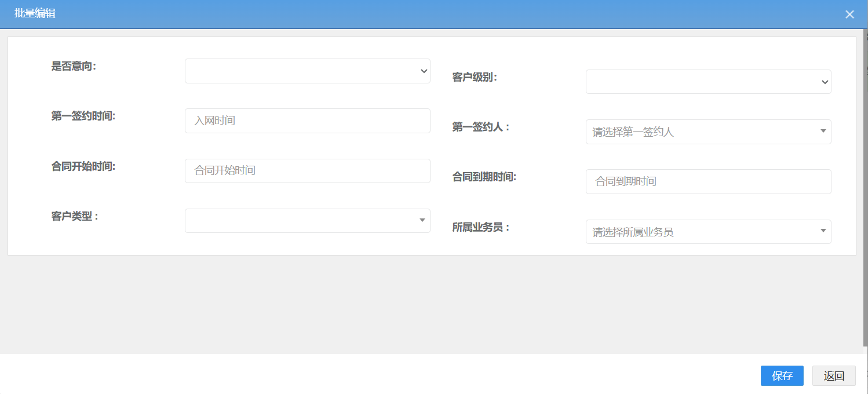Click the 所属业务员 dropdown arrow icon

tap(823, 231)
